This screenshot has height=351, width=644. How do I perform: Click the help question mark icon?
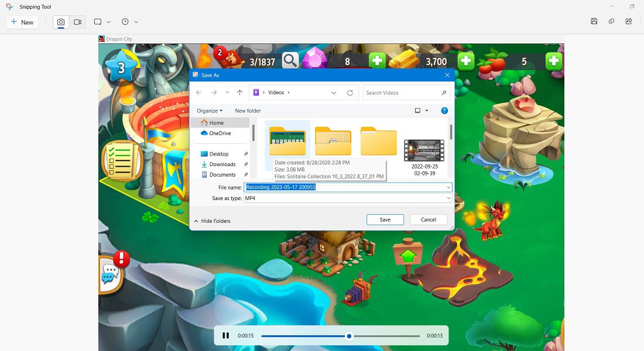coord(444,111)
